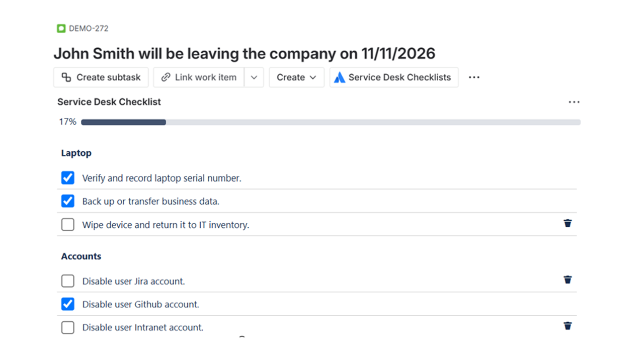
Task: Open the more actions ellipsis next to Service Desk Checklists
Action: [x=473, y=77]
